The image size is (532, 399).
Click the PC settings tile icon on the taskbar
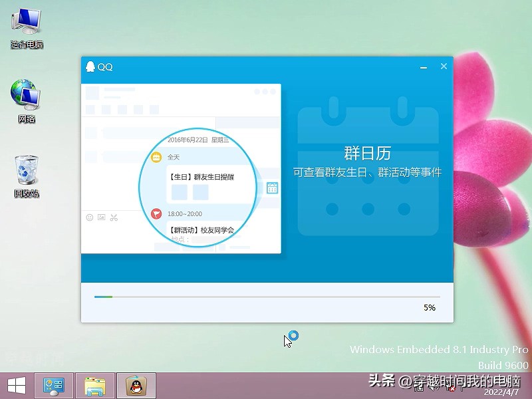coord(53,386)
